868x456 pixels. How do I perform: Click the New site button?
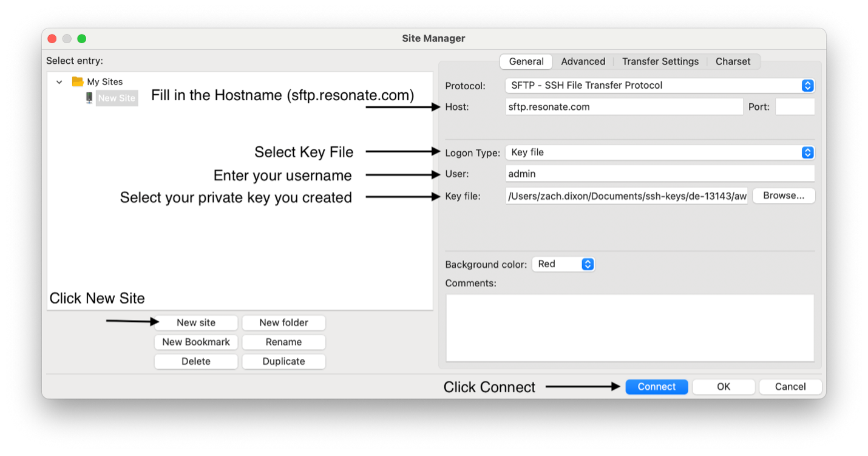click(x=196, y=322)
